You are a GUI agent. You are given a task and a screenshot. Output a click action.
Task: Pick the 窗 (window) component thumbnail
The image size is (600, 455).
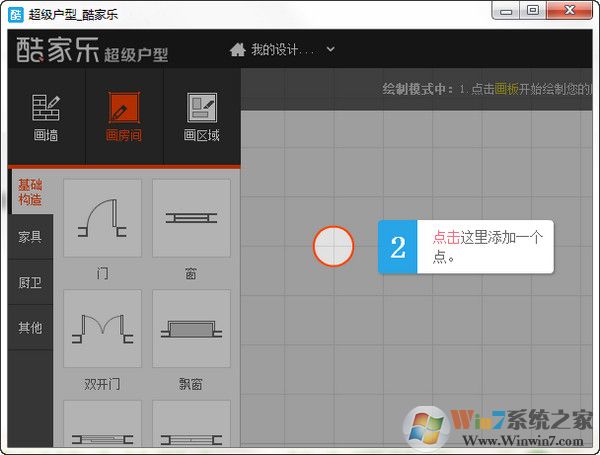point(191,219)
